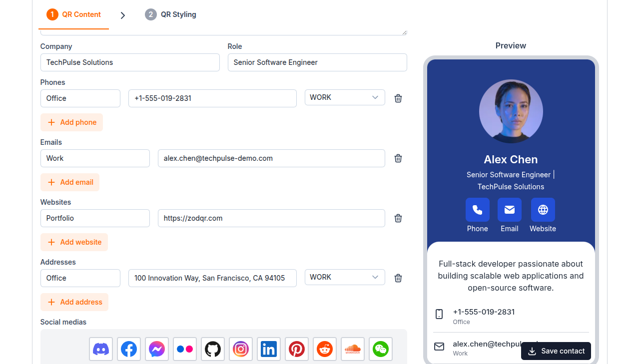Edit the website label field Portfolio
Image resolution: width=637 pixels, height=364 pixels.
pos(95,218)
